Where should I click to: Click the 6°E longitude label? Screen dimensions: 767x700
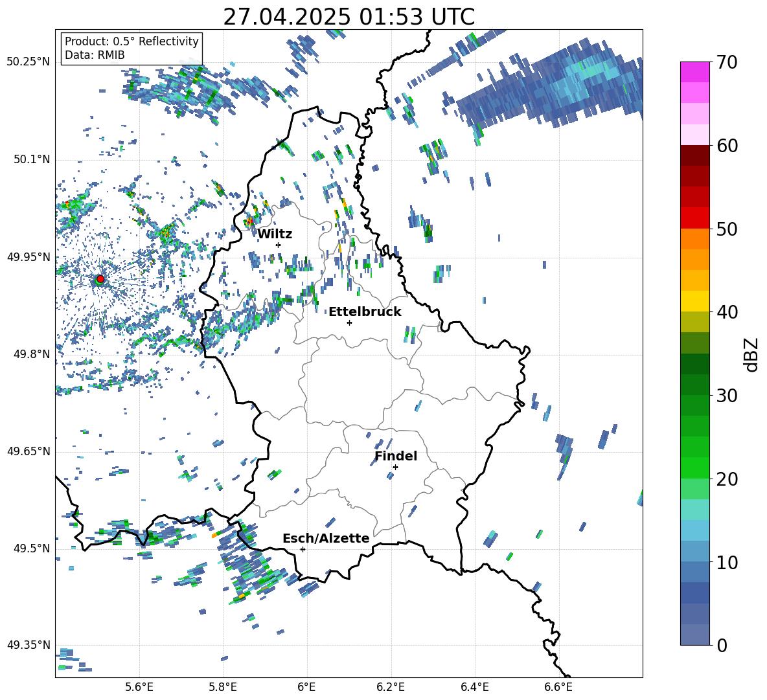(x=306, y=687)
